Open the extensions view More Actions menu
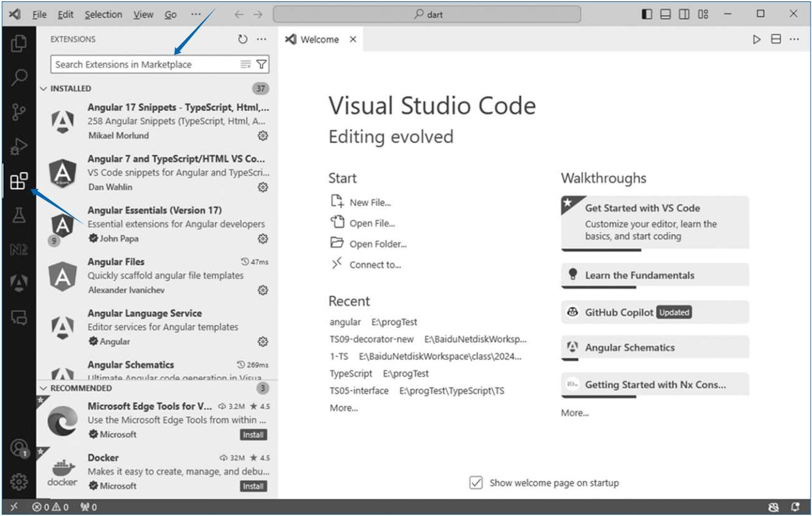The height and width of the screenshot is (516, 812). (x=262, y=39)
